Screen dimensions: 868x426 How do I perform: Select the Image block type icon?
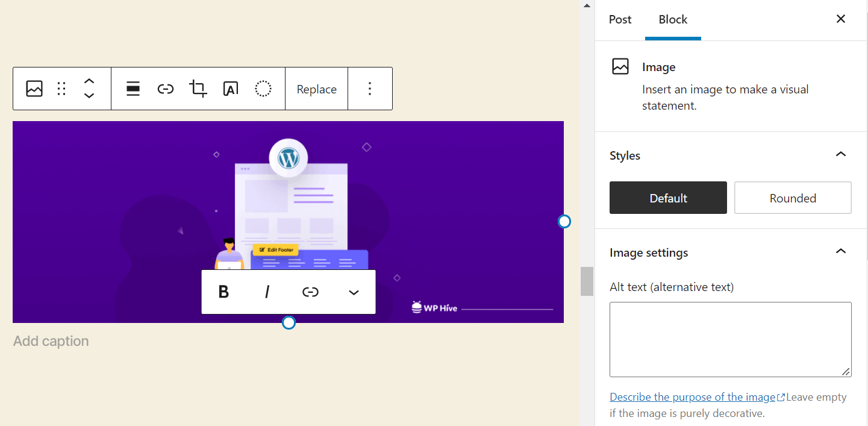(34, 89)
